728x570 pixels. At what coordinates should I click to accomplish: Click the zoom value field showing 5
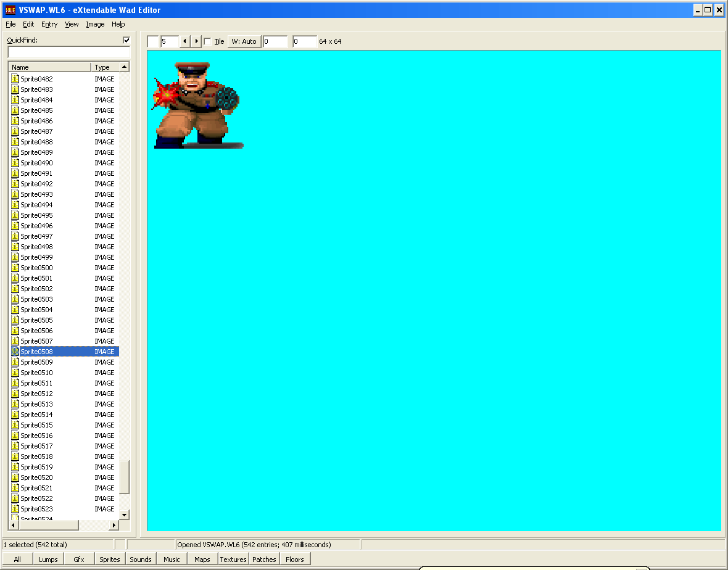tap(170, 41)
